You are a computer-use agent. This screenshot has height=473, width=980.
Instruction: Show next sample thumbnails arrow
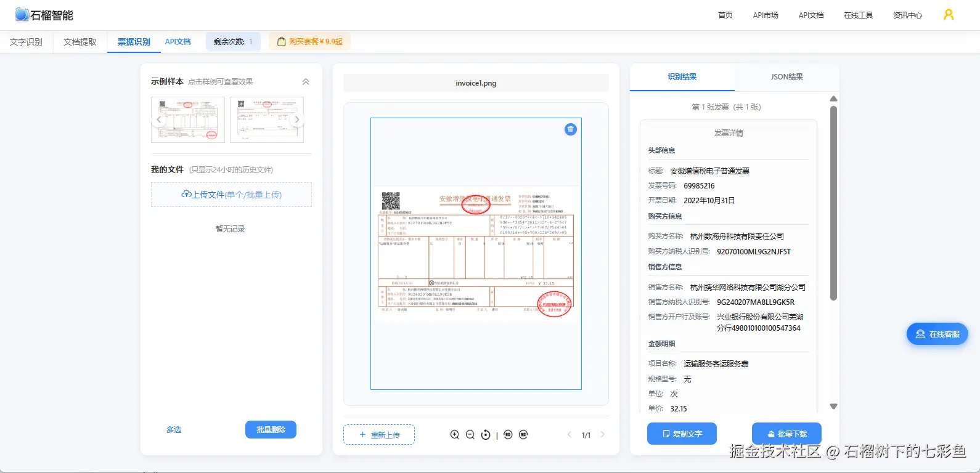pos(297,119)
